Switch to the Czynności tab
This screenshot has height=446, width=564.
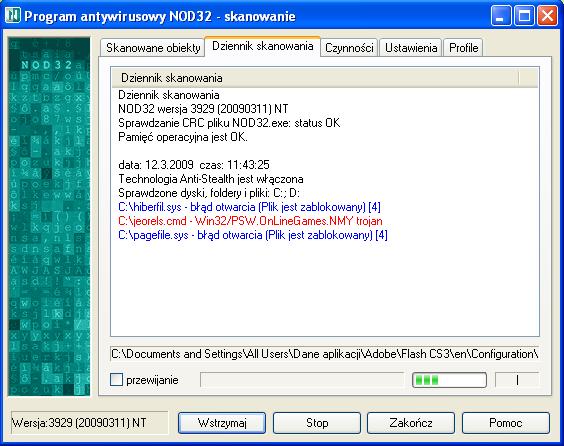pos(349,47)
